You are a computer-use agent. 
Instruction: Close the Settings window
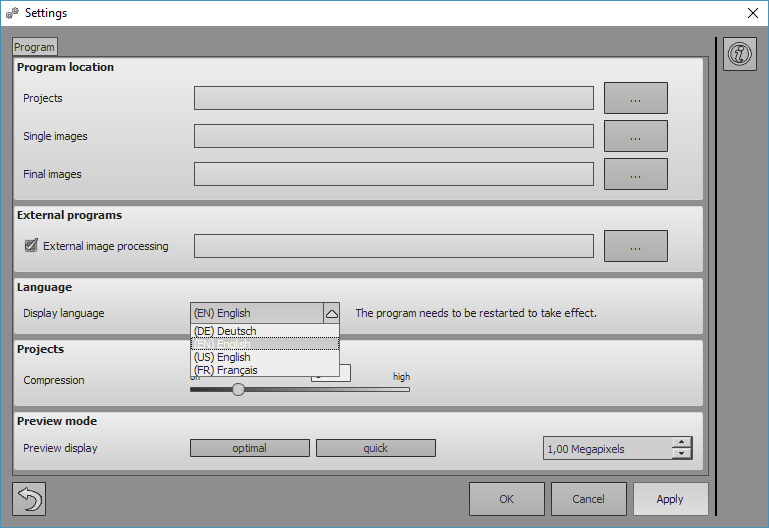pos(753,13)
